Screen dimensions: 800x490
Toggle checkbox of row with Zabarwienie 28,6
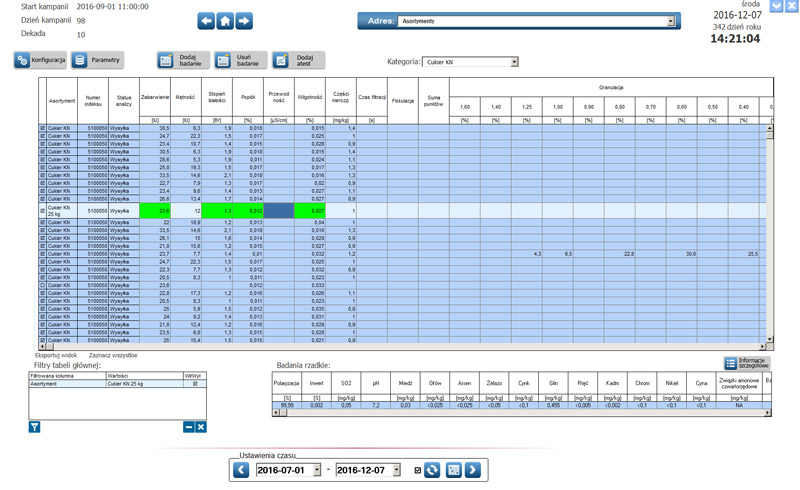(42, 160)
